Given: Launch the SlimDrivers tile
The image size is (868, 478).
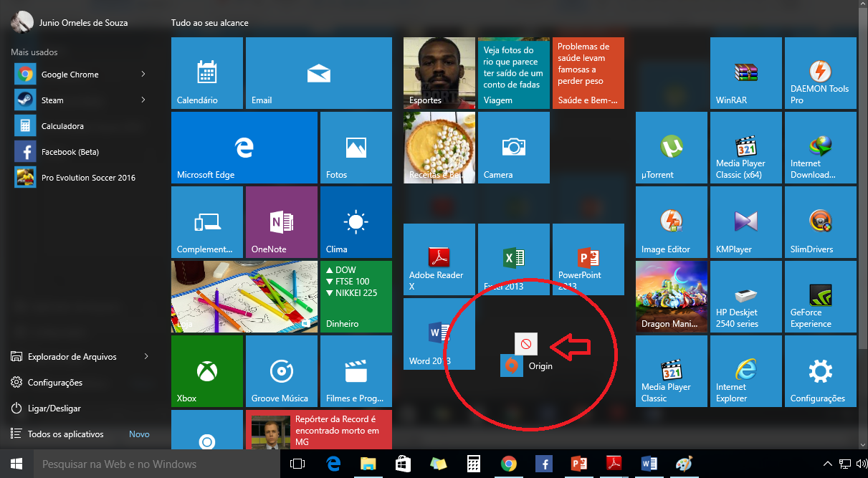Looking at the screenshot, I should (x=821, y=221).
